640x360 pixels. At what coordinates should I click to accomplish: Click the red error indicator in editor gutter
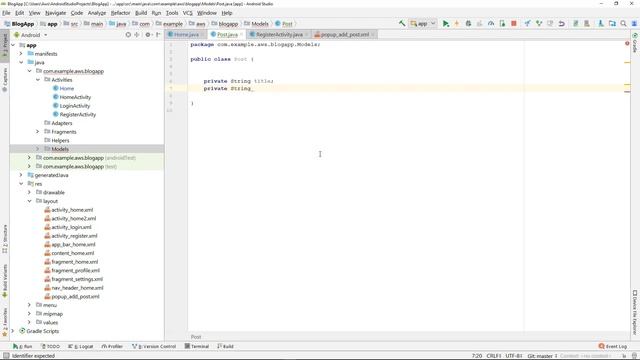click(627, 43)
